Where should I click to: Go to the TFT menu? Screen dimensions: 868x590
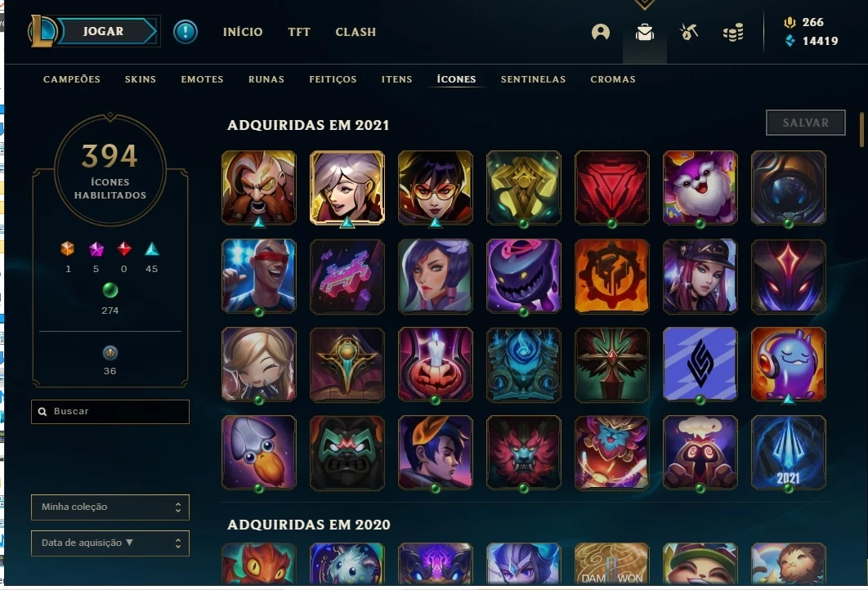coord(299,32)
